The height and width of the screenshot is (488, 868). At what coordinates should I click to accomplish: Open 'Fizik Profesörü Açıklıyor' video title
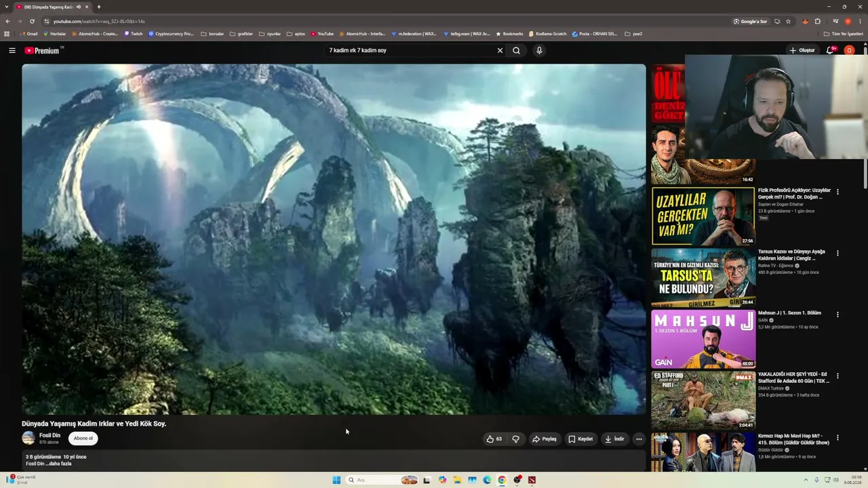[x=794, y=193]
